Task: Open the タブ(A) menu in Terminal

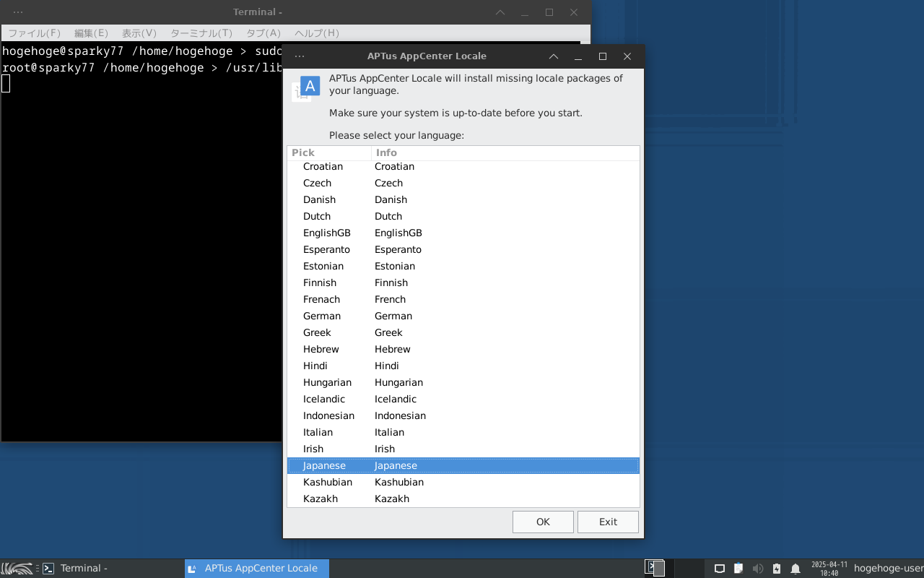Action: (263, 33)
